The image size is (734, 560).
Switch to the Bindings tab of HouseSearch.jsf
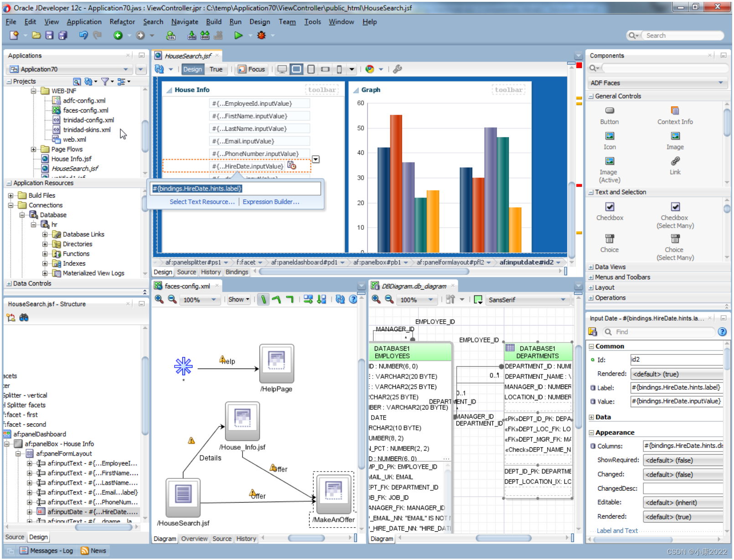[237, 272]
